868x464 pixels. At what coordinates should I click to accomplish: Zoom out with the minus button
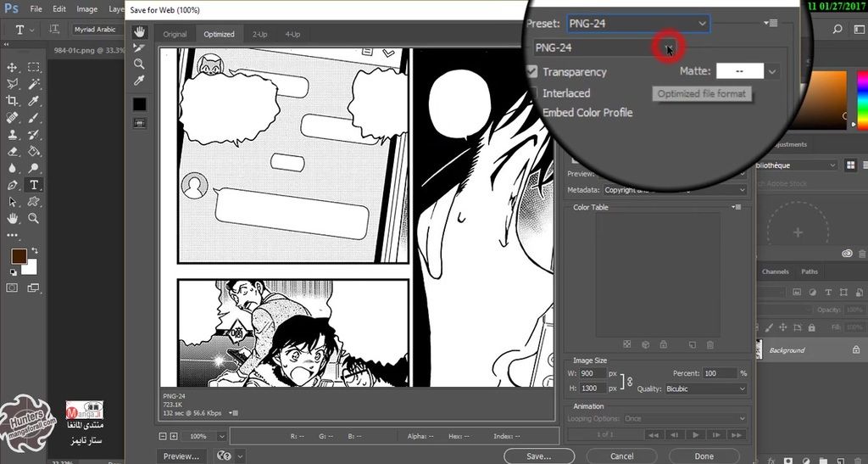[163, 436]
